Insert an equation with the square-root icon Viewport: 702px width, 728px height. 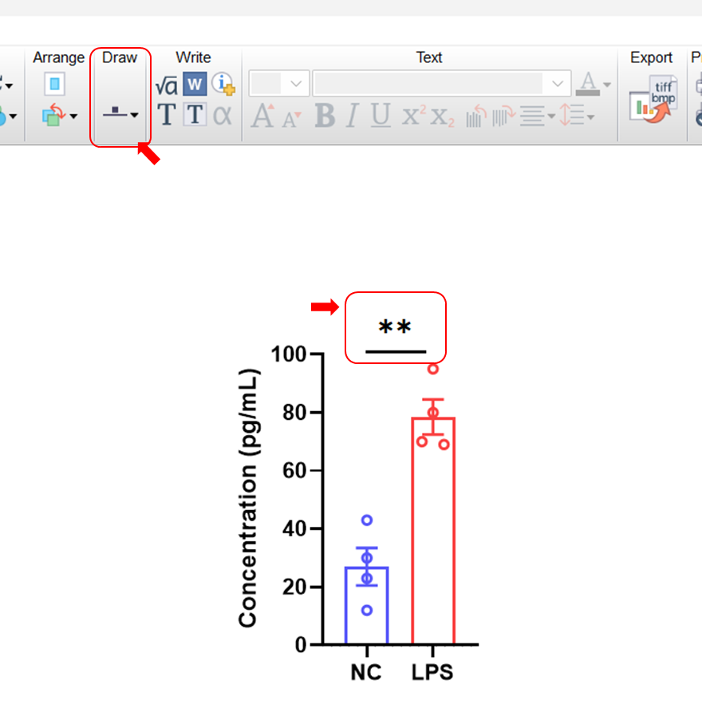166,85
